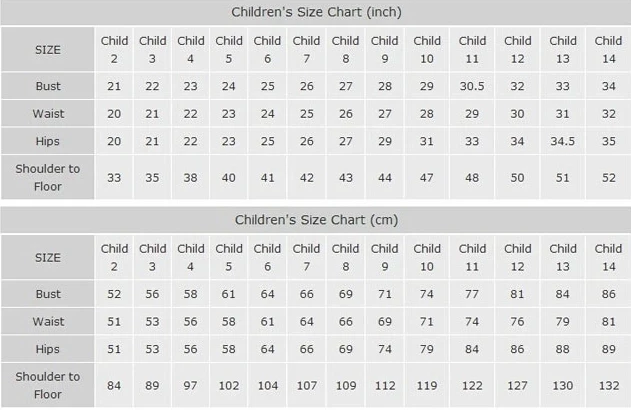Select the Waist row label in cm chart
Viewport: 631px width, 410px height.
click(47, 322)
